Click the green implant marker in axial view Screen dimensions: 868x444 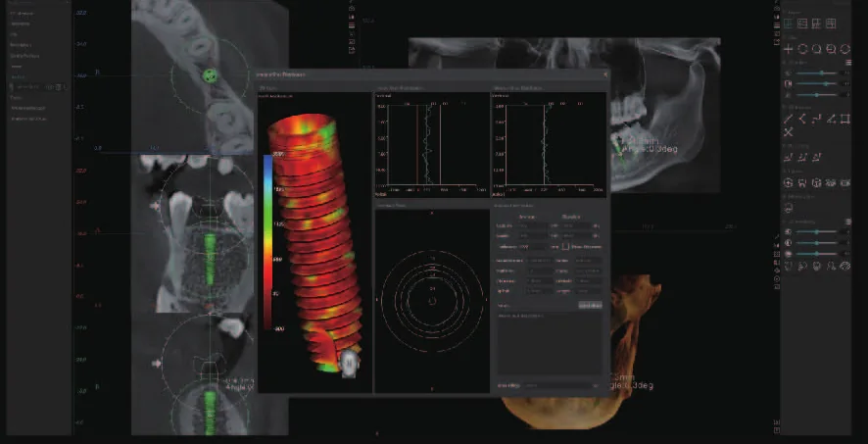pyautogui.click(x=210, y=75)
